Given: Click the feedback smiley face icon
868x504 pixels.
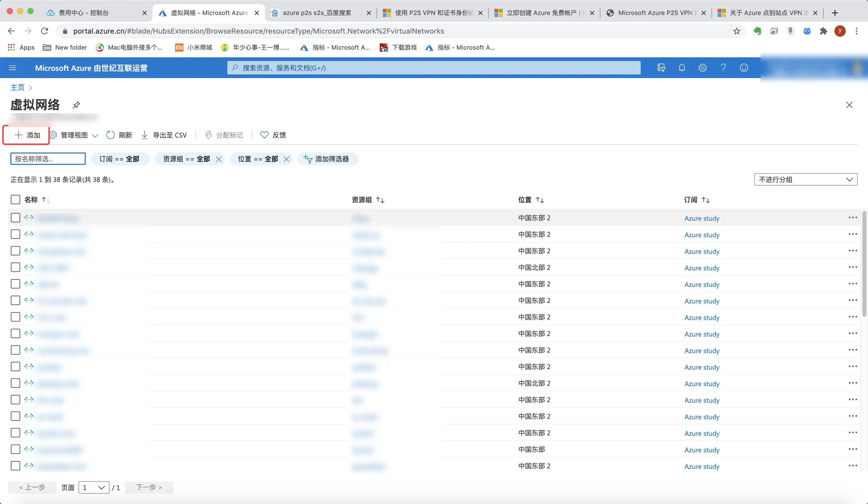Looking at the screenshot, I should [744, 68].
